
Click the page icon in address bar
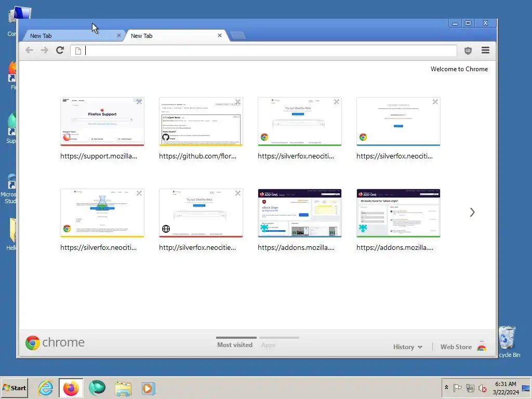pyautogui.click(x=78, y=51)
